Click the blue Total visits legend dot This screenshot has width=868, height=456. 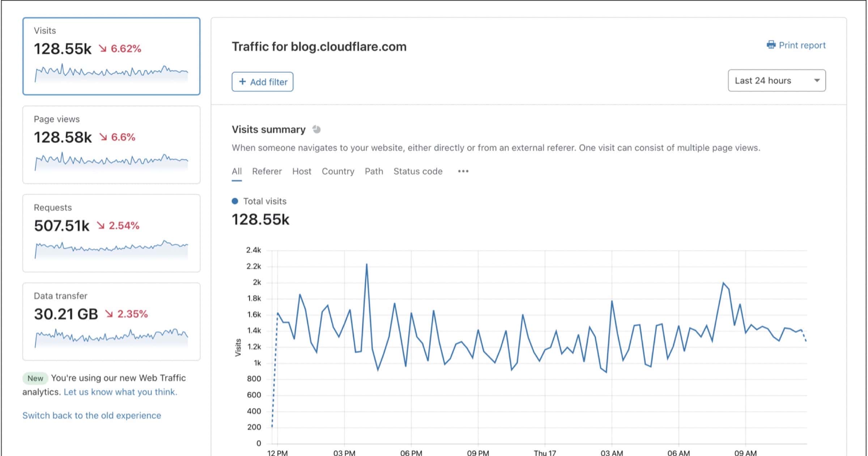click(x=235, y=201)
